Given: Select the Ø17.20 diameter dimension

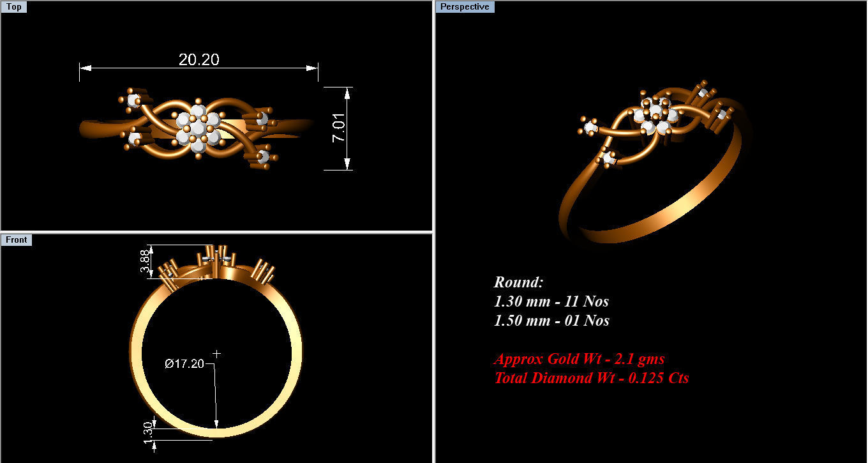Looking at the screenshot, I should tap(184, 364).
